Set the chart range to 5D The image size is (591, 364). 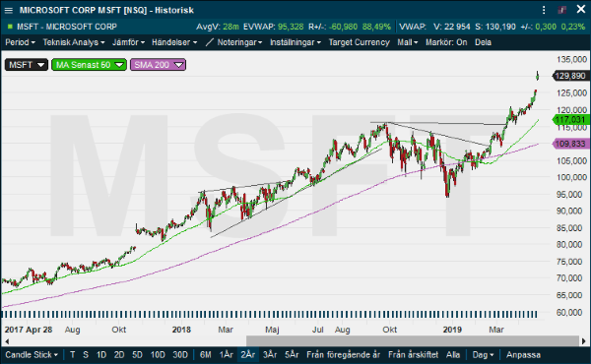pyautogui.click(x=137, y=354)
